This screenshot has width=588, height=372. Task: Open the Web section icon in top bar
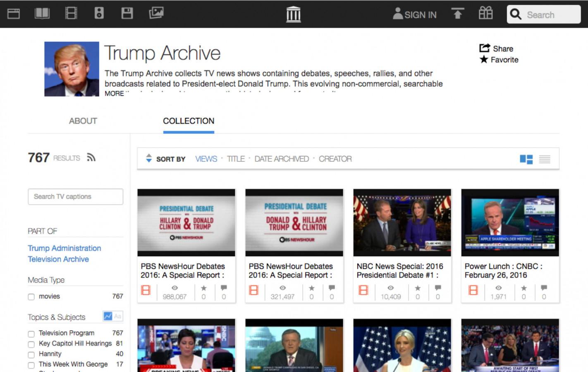(x=14, y=14)
